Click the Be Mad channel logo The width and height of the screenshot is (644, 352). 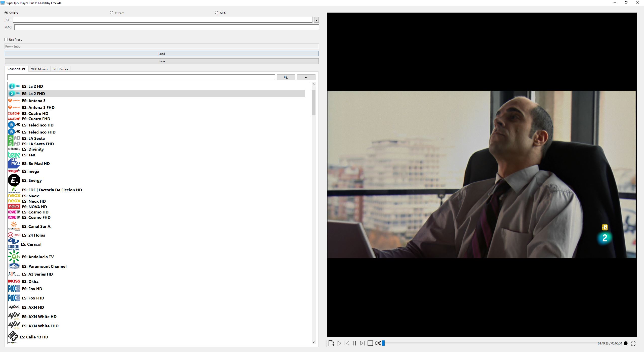(14, 163)
